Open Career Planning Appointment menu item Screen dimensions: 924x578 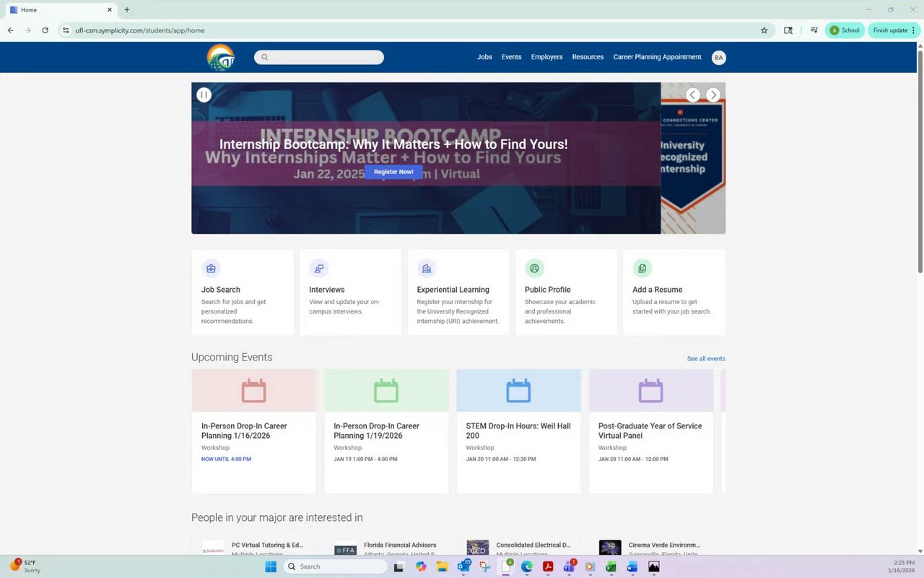pyautogui.click(x=657, y=57)
